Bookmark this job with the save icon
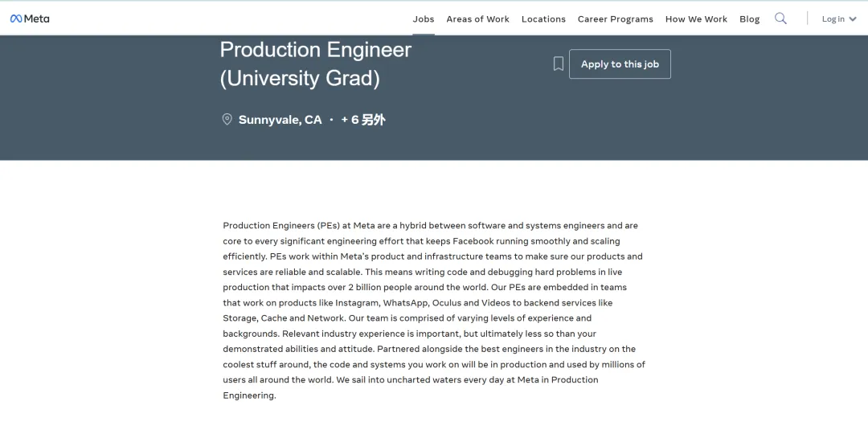The width and height of the screenshot is (868, 430). tap(558, 63)
